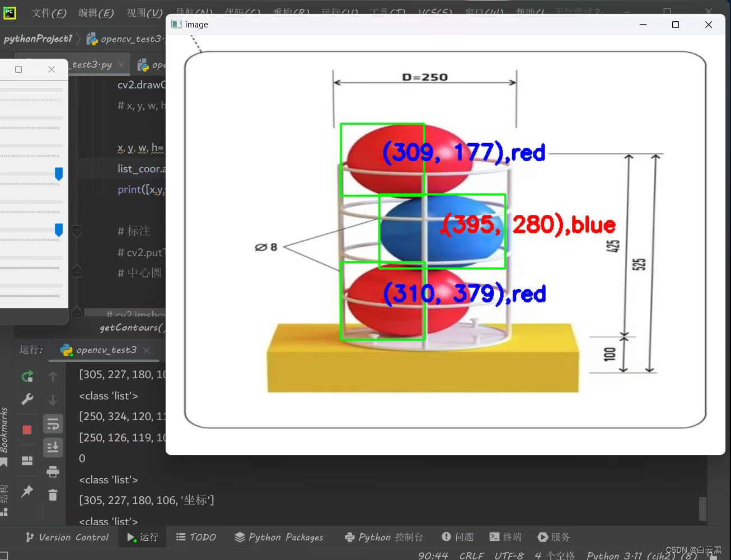The height and width of the screenshot is (560, 731).
Task: Click the console line [250, 324, 120, ...
Action: click(123, 416)
